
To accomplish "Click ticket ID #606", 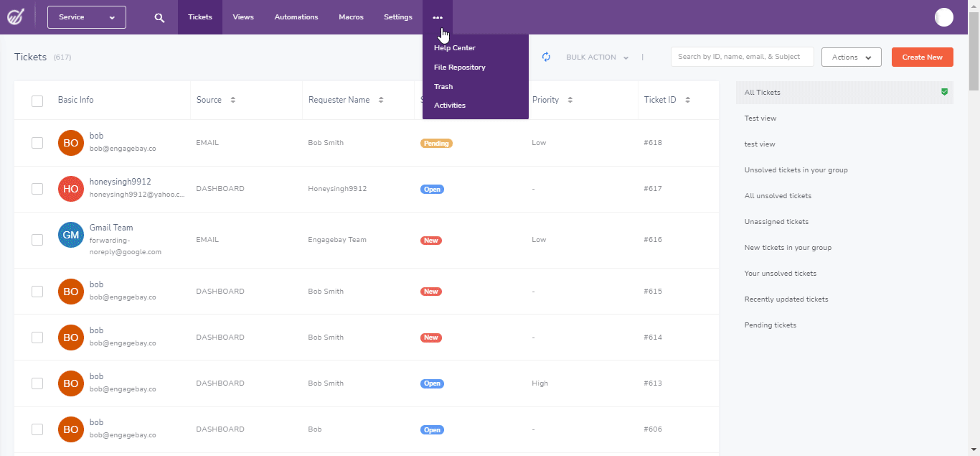I will click(x=653, y=429).
